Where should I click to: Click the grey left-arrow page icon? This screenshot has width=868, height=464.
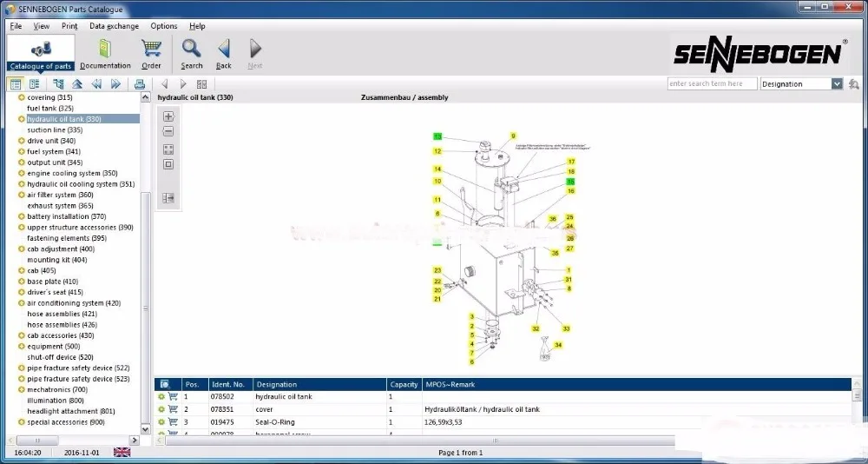point(164,84)
